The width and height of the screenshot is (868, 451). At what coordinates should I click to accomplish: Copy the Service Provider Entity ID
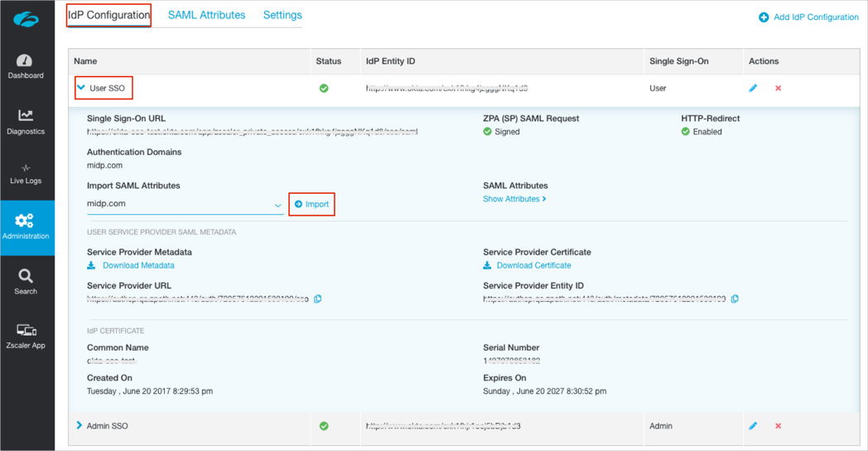tap(735, 299)
